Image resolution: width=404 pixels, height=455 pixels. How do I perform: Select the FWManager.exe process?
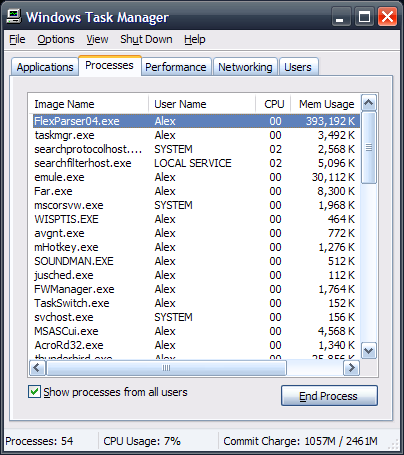tap(196, 289)
